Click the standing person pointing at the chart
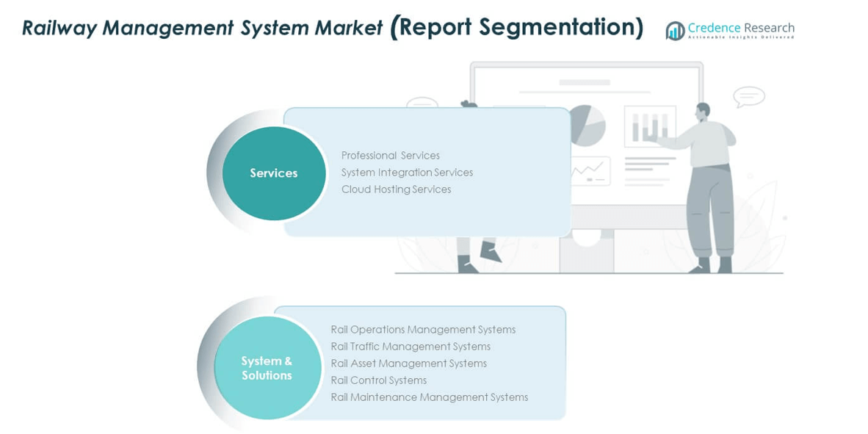 pos(706,184)
